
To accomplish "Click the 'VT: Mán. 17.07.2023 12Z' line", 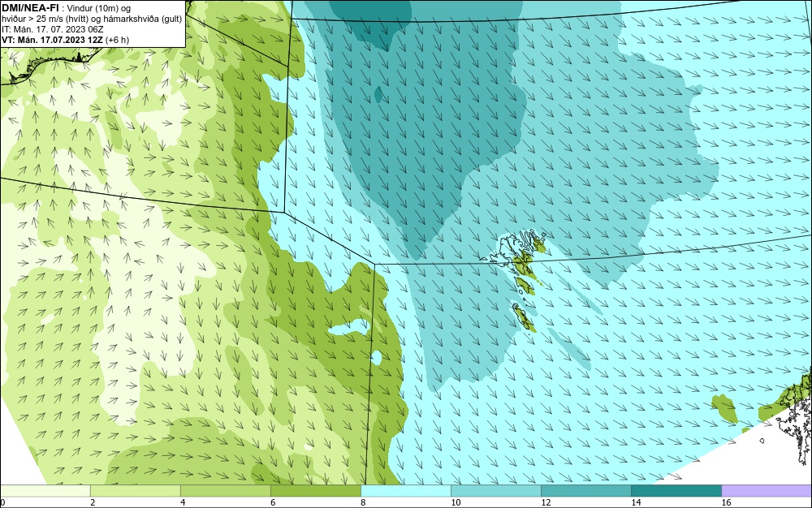I will (52, 40).
